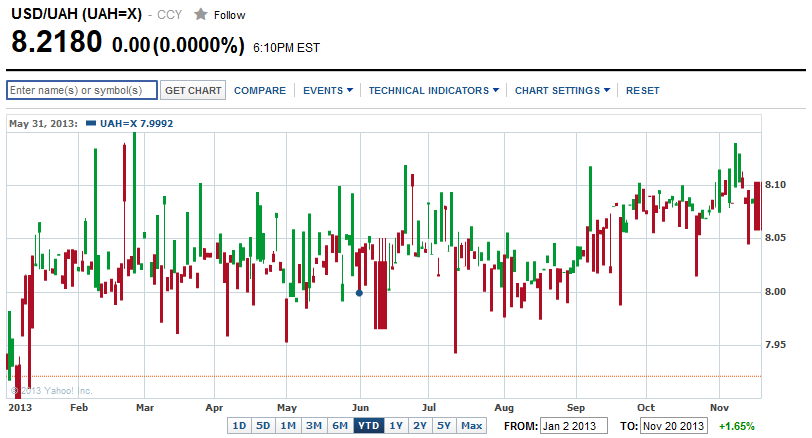This screenshot has height=438, width=812.
Task: Select the 5Y range tab
Action: [x=444, y=426]
